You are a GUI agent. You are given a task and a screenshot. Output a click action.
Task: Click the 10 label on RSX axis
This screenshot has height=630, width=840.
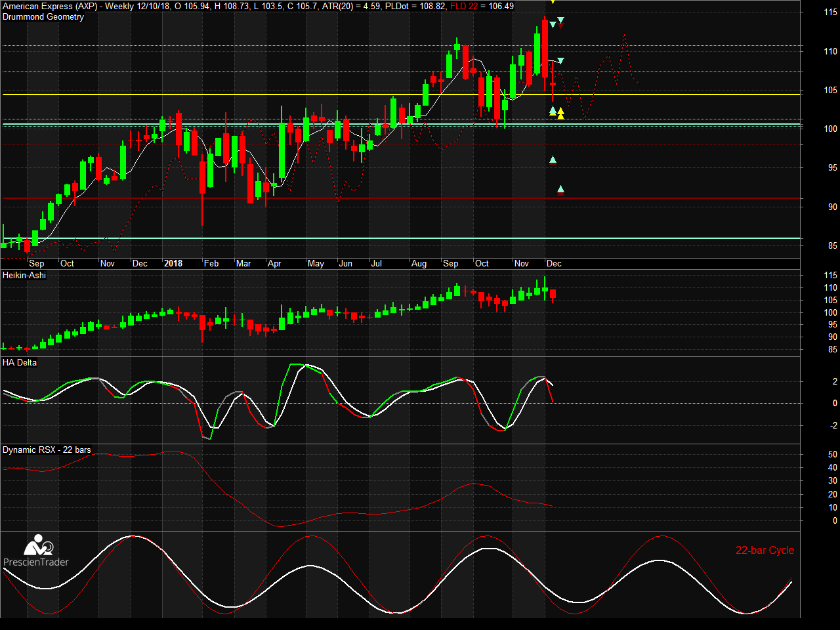coord(833,507)
